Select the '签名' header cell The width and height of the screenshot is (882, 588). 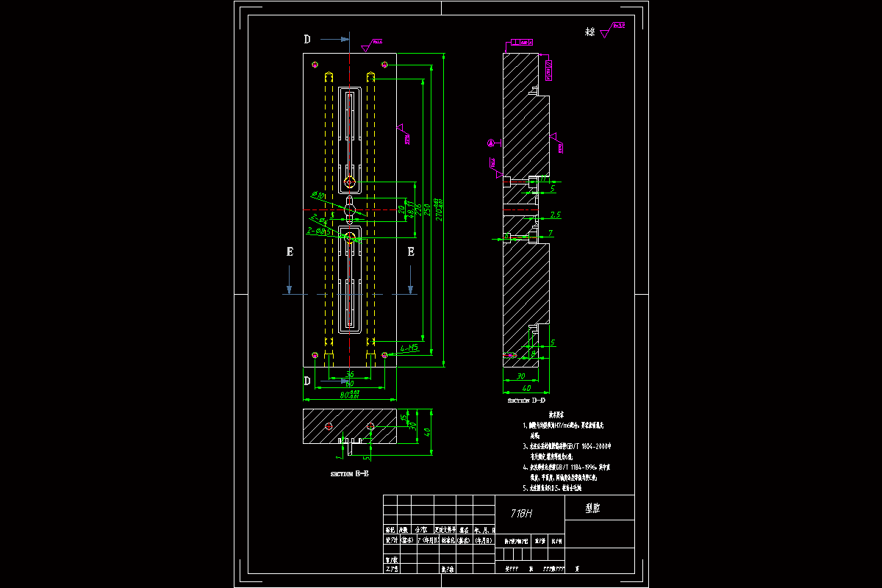point(464,530)
